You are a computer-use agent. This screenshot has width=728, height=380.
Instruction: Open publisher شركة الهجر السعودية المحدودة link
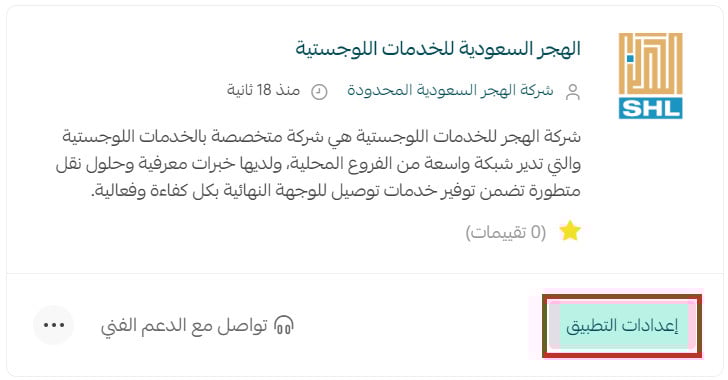click(x=450, y=90)
